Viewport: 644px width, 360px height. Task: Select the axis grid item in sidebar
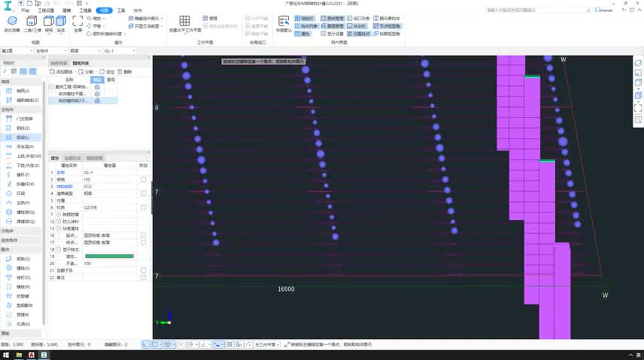pos(22,90)
